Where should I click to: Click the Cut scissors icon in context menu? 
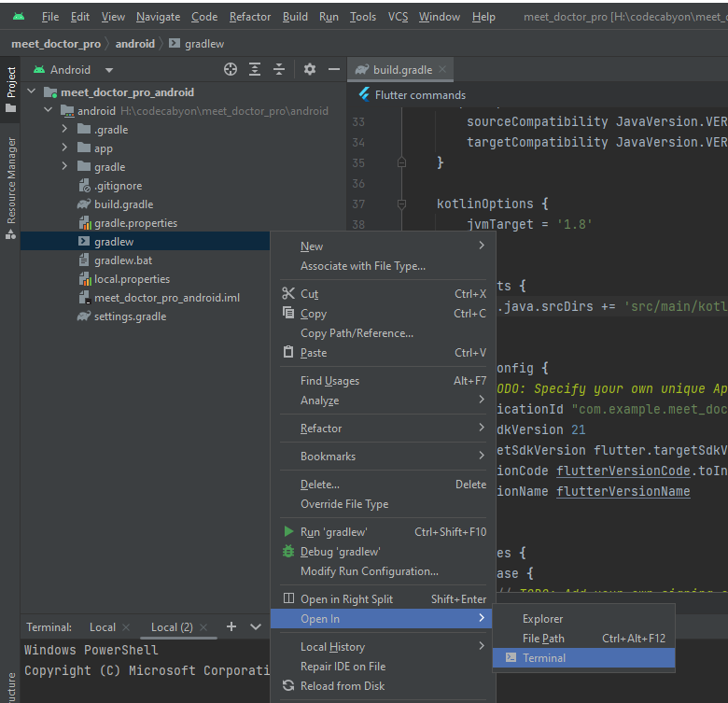coord(288,293)
